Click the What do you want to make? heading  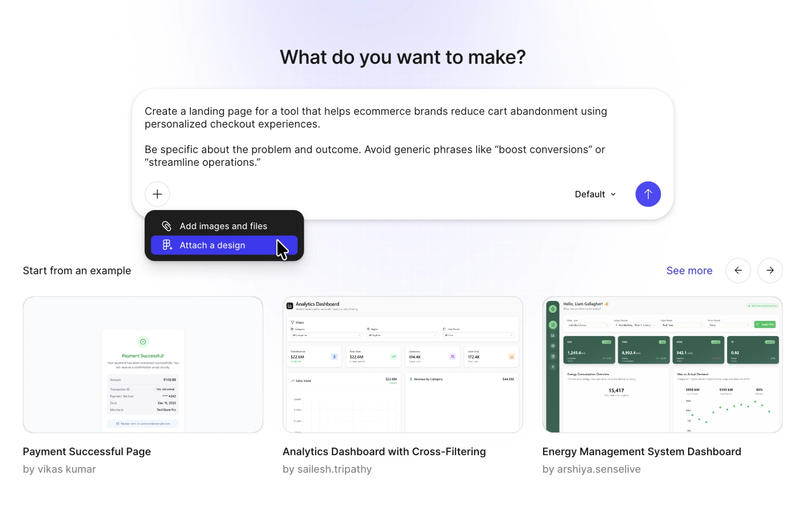tap(403, 57)
